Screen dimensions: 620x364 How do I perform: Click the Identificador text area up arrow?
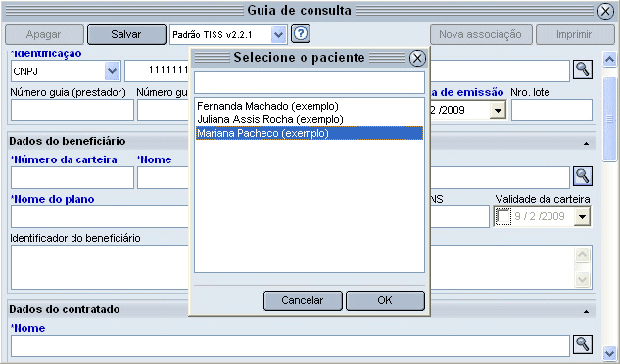click(582, 255)
